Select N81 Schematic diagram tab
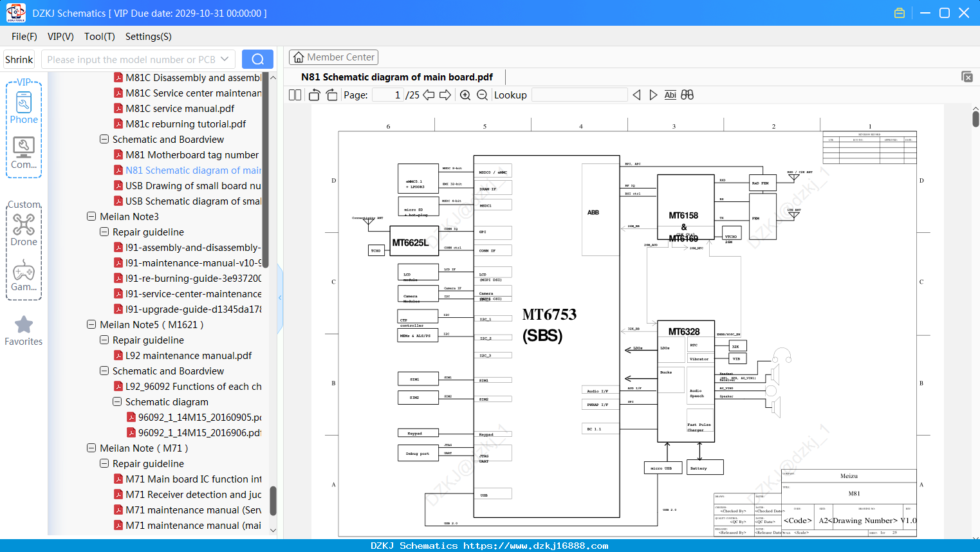The image size is (980, 552). 397,77
